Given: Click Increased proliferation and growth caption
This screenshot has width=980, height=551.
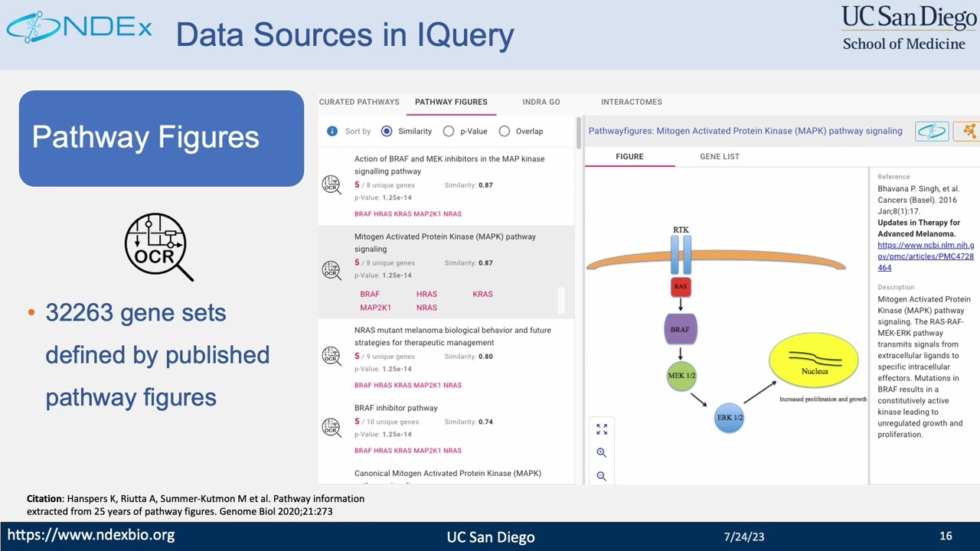Looking at the screenshot, I should 823,399.
